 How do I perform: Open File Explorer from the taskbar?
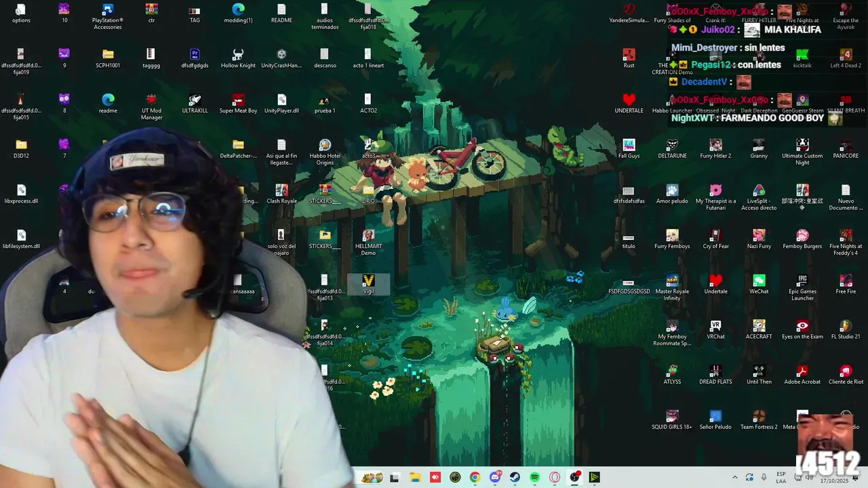tap(414, 477)
